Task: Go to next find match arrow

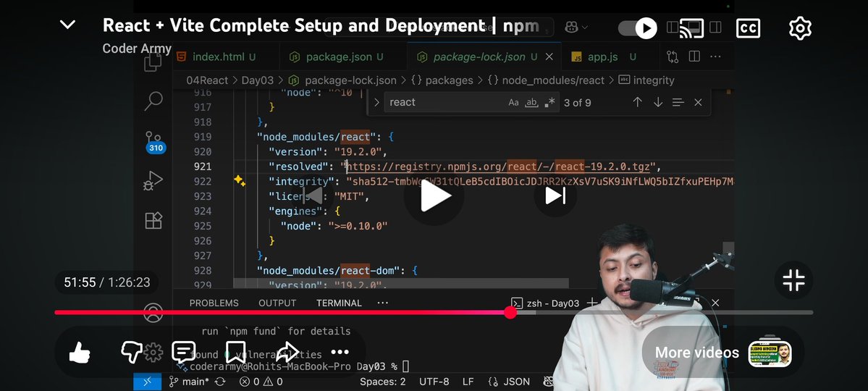Action: pos(657,103)
